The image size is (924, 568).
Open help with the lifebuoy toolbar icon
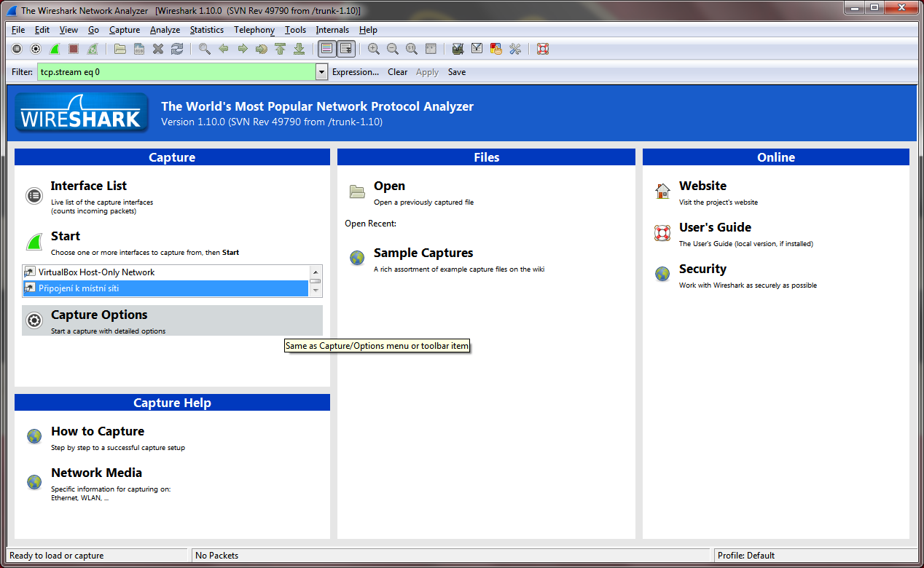[543, 49]
